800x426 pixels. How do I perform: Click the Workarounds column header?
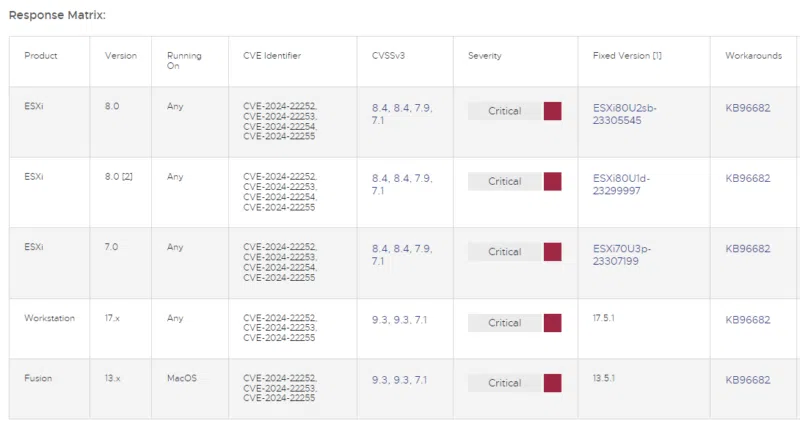[x=754, y=56]
